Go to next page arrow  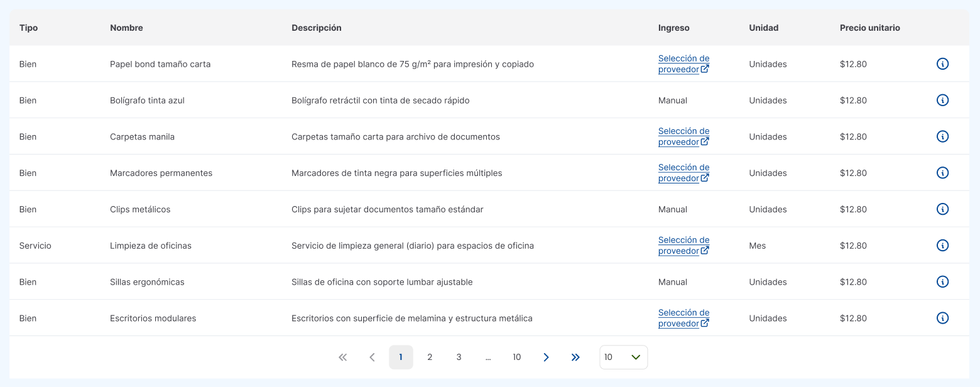pos(546,357)
